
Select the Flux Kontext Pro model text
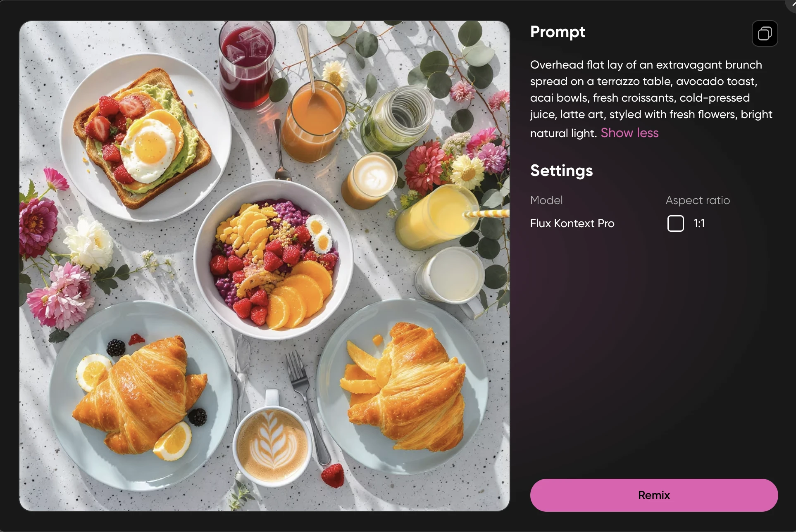pyautogui.click(x=572, y=223)
